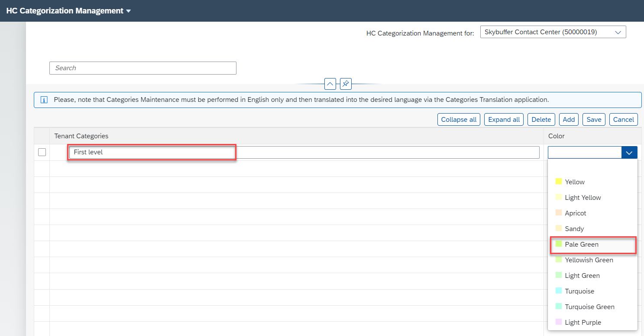This screenshot has width=644, height=336.
Task: Click the Delete button
Action: (541, 120)
